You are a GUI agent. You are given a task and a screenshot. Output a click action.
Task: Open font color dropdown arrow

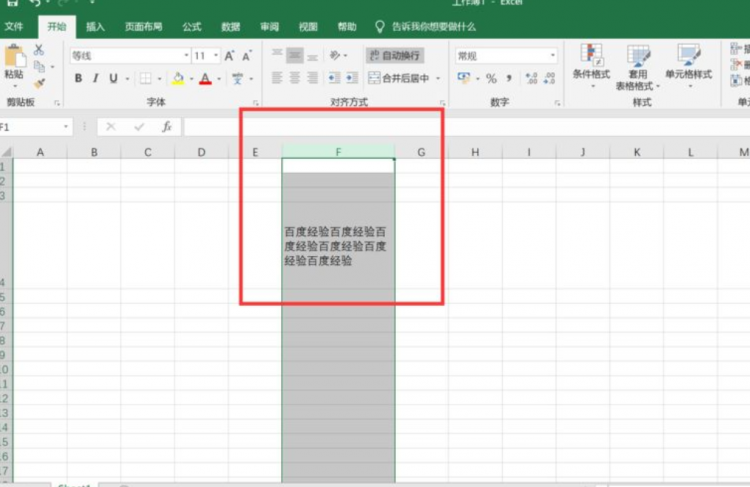(x=219, y=78)
